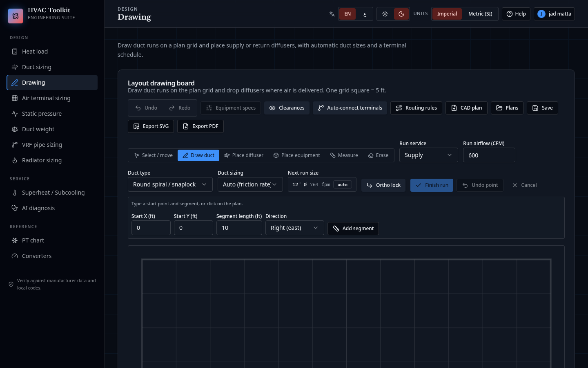Open VRF pipe sizing
588x368 pixels.
click(x=52, y=145)
